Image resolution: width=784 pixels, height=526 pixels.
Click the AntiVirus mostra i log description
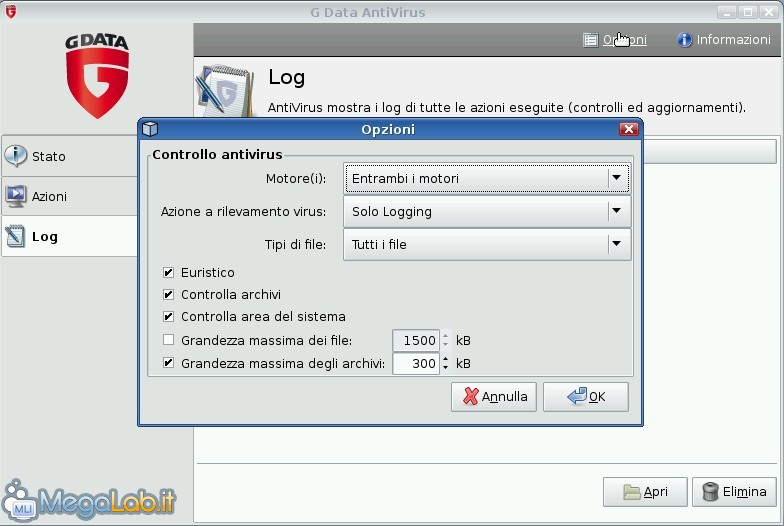[506, 108]
